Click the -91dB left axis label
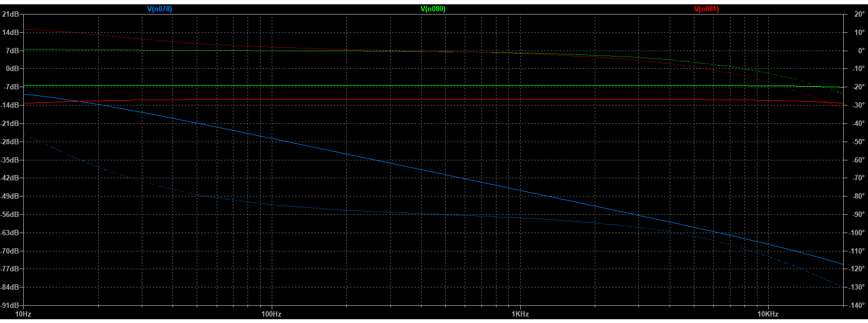The width and height of the screenshot is (868, 323). [10, 306]
